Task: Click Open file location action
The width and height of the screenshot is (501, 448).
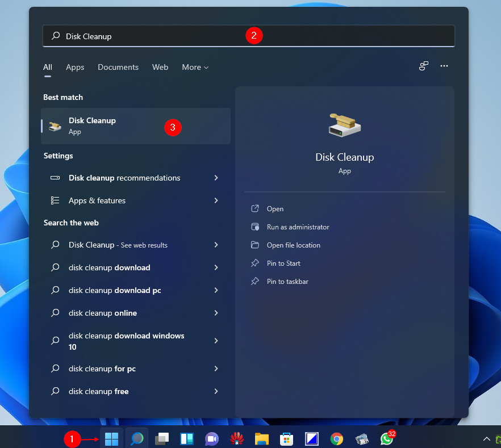Action: (x=293, y=245)
